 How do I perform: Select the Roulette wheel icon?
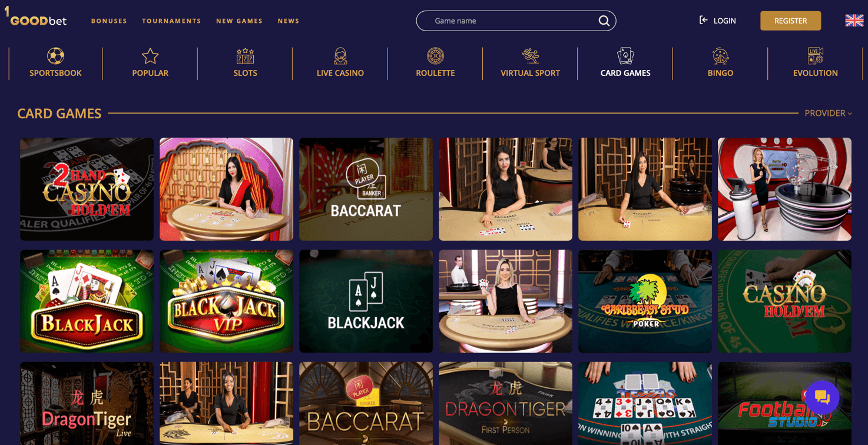pyautogui.click(x=435, y=56)
